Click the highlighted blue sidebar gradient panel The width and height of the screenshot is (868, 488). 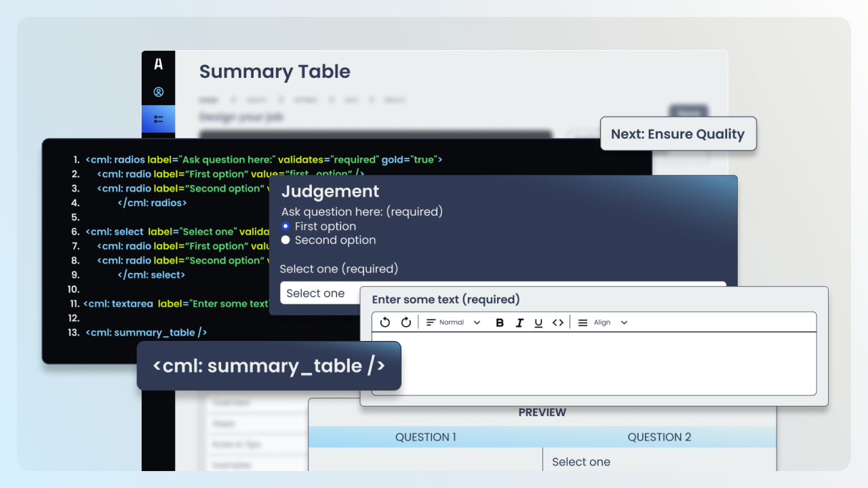tap(159, 119)
